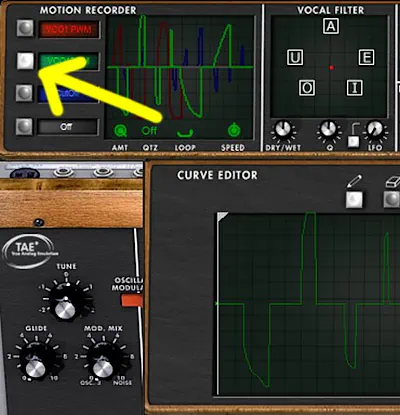
Task: Open the red VCO1 PWM destination menu
Action: pyautogui.click(x=69, y=29)
